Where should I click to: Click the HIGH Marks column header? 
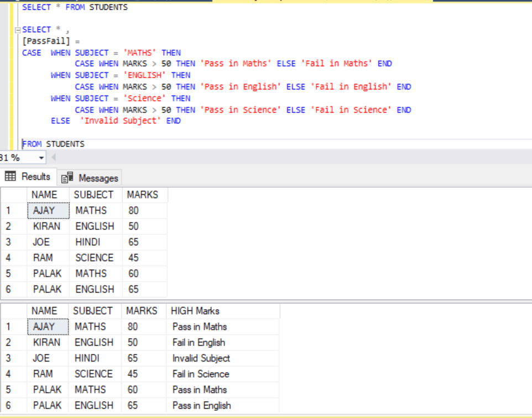(x=223, y=311)
